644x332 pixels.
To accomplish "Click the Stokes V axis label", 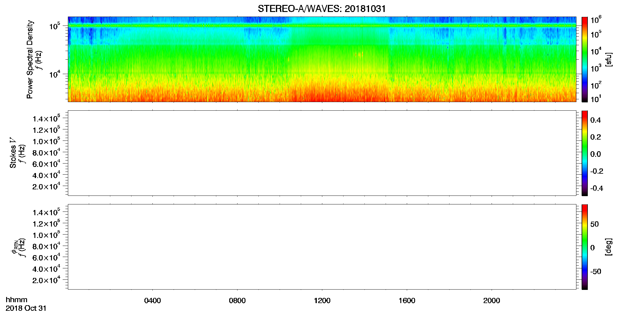I will point(13,153).
